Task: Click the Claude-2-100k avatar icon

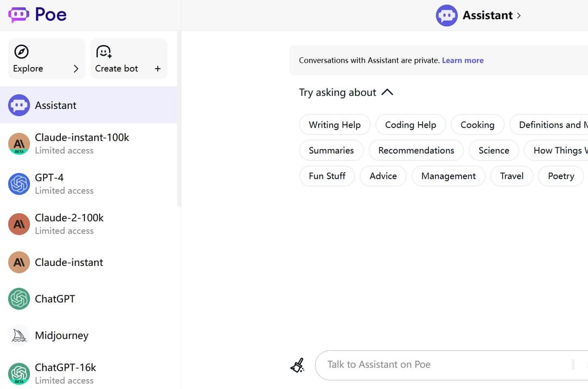Action: (x=19, y=224)
